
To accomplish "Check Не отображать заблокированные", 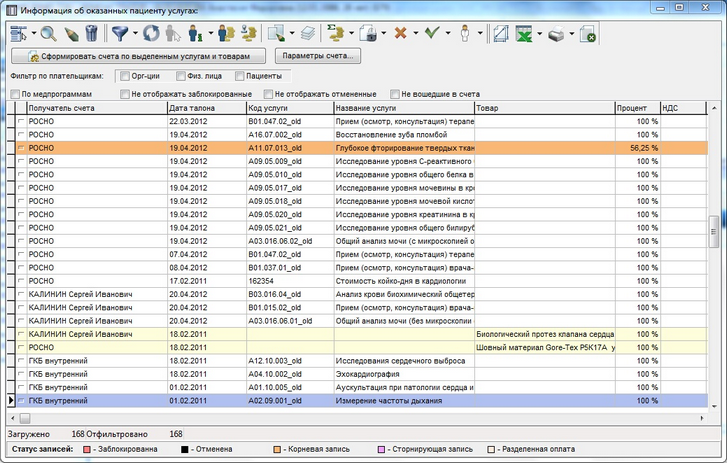I will 125,94.
